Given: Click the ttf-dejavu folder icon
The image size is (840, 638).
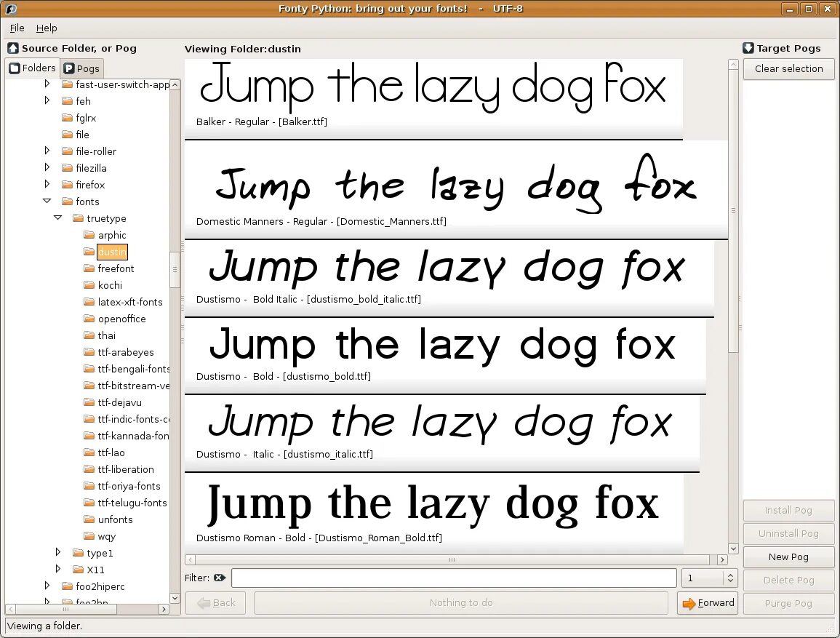Looking at the screenshot, I should point(89,402).
